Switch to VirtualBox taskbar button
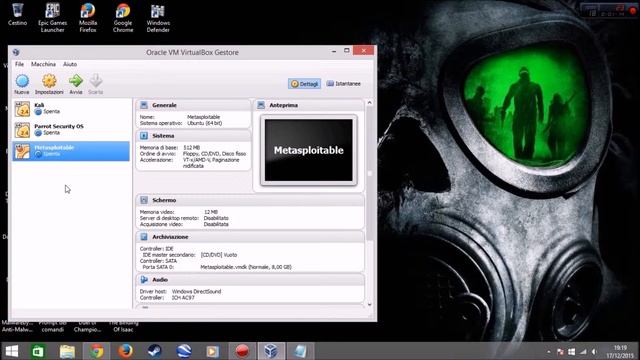The height and width of the screenshot is (360, 640). pos(271,351)
